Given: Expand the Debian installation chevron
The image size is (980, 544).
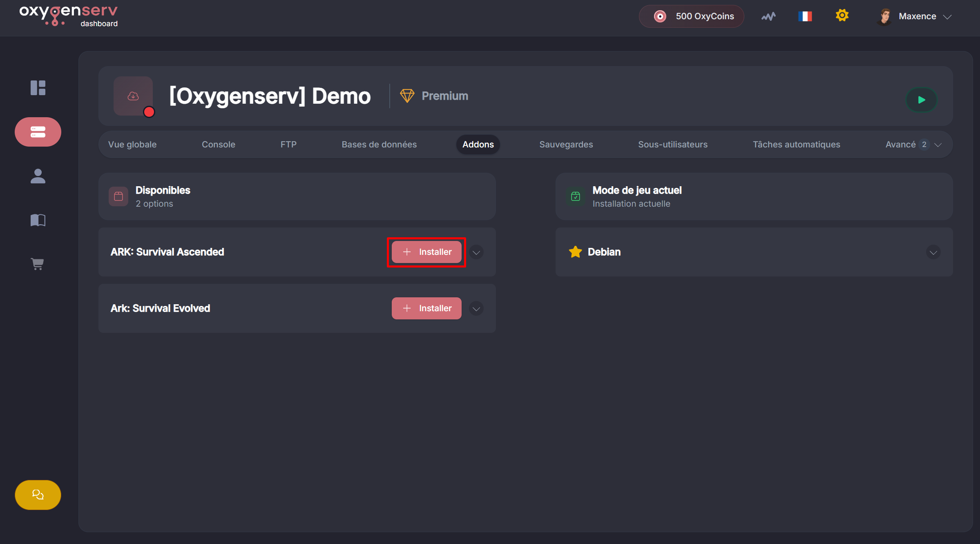Looking at the screenshot, I should coord(933,252).
